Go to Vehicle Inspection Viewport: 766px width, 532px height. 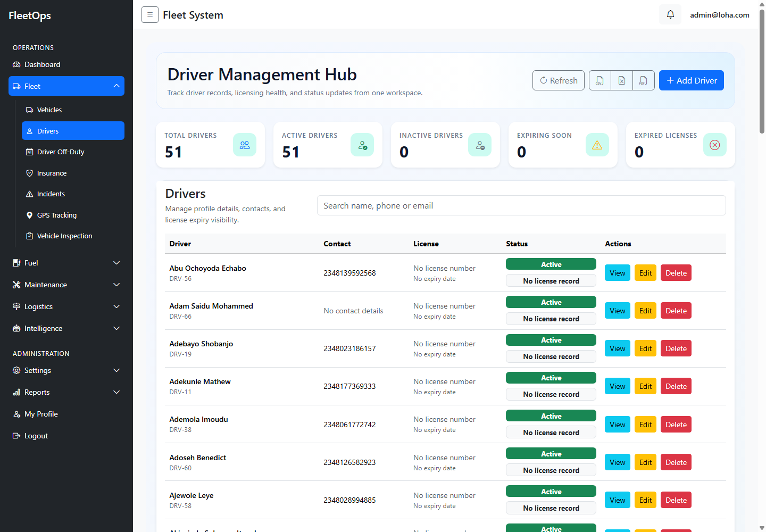pyautogui.click(x=73, y=236)
